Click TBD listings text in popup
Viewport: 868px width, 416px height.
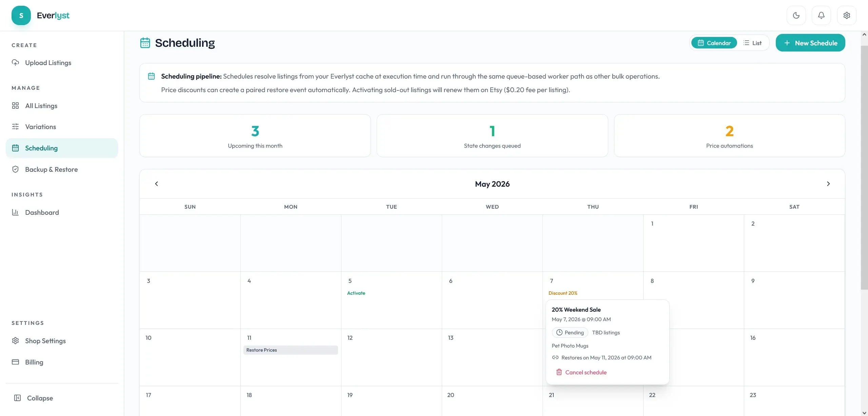606,333
